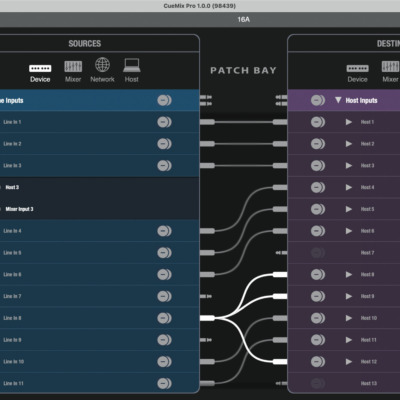Click the Line In 9 label text
The height and width of the screenshot is (400, 400).
(x=12, y=340)
